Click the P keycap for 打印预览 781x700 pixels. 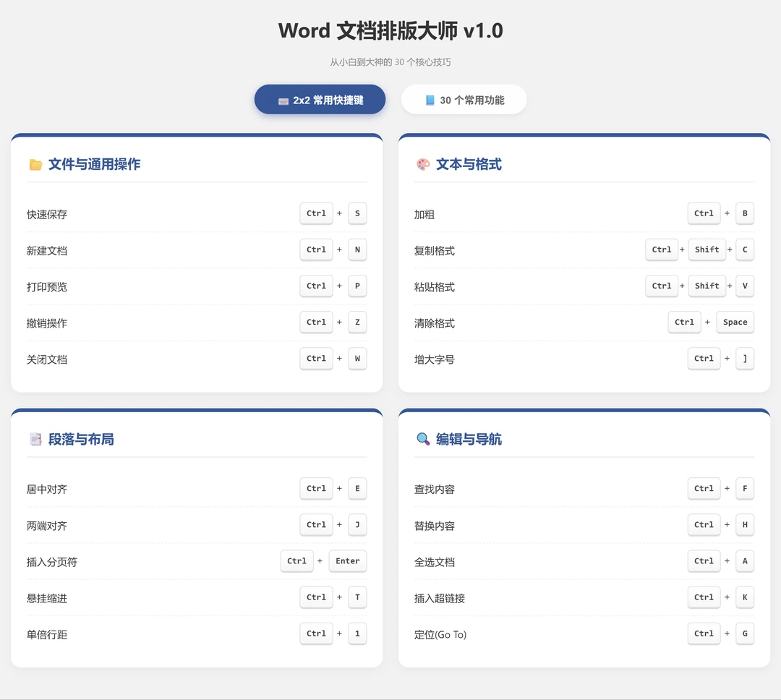[x=357, y=286]
